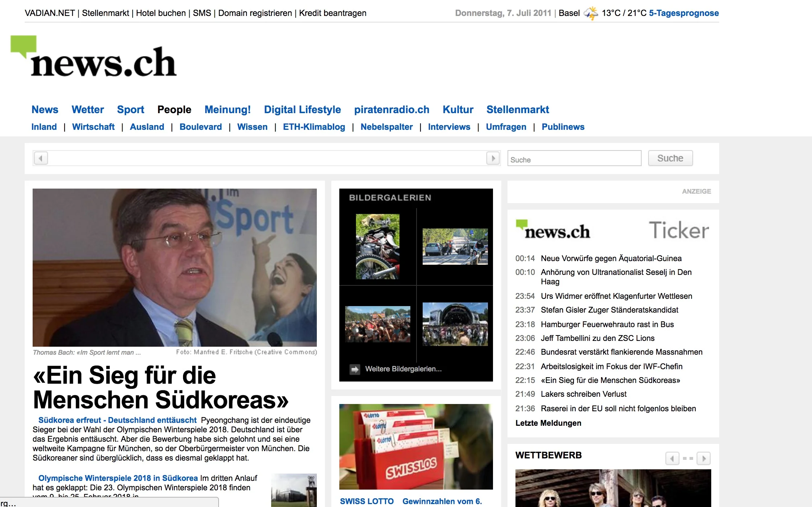Open the Meinung! tab
Screen dimensions: 812x507
pos(228,110)
